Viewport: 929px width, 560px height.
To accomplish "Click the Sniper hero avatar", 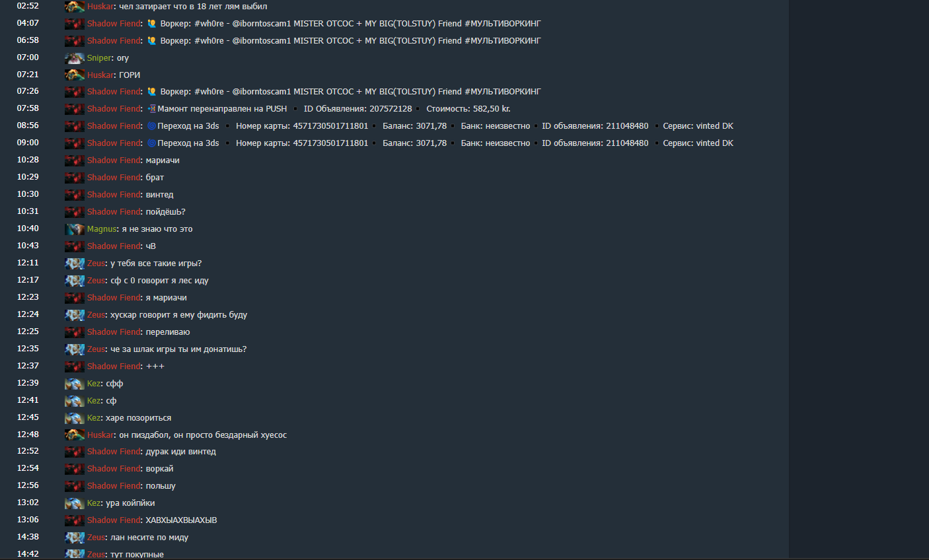I will pyautogui.click(x=74, y=57).
